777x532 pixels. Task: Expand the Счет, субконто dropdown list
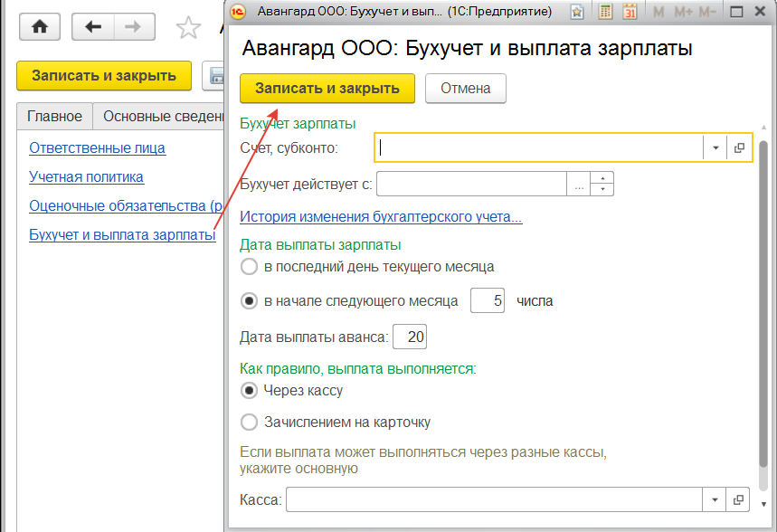pos(715,147)
